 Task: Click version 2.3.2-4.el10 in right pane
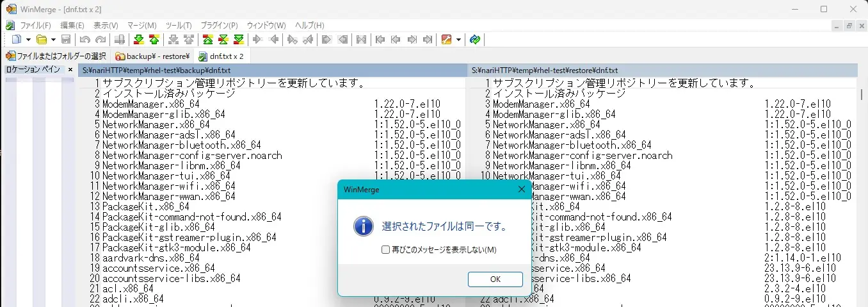click(798, 288)
